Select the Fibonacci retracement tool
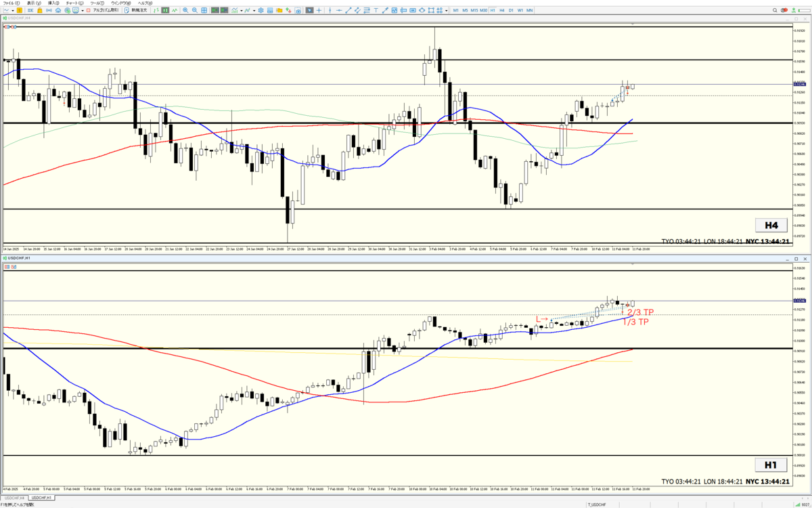Viewport: 812px width, 508px height. pos(367,10)
